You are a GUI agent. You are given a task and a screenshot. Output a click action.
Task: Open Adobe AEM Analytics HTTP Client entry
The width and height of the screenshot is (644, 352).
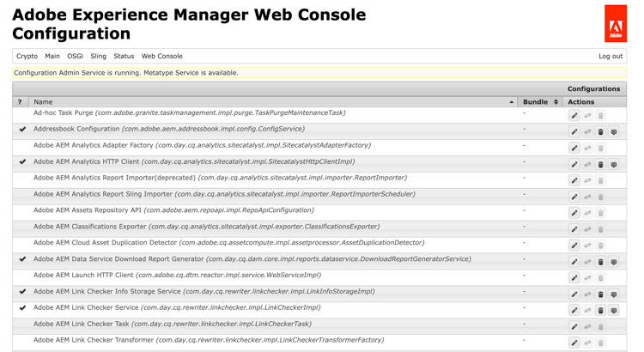[x=194, y=161]
